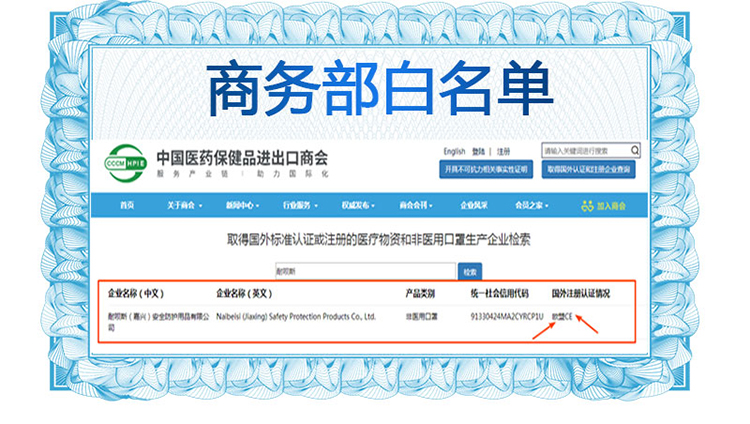Click 中国医药保健品进出口商会 site title
The width and height of the screenshot is (750, 424).
click(242, 158)
